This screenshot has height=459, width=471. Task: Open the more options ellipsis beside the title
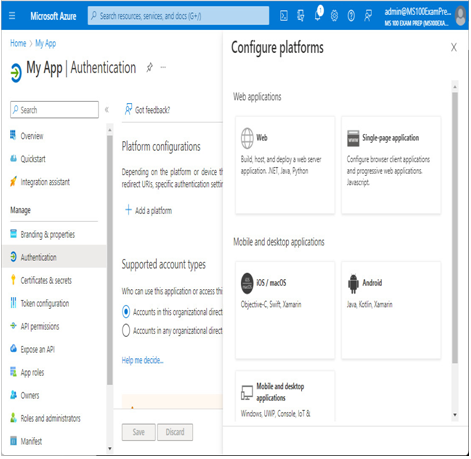[x=163, y=67]
